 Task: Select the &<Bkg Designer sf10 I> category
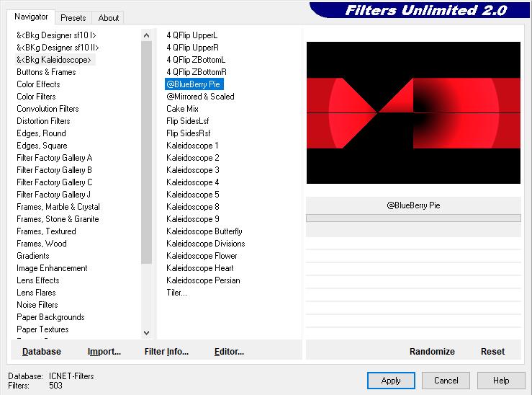56,35
